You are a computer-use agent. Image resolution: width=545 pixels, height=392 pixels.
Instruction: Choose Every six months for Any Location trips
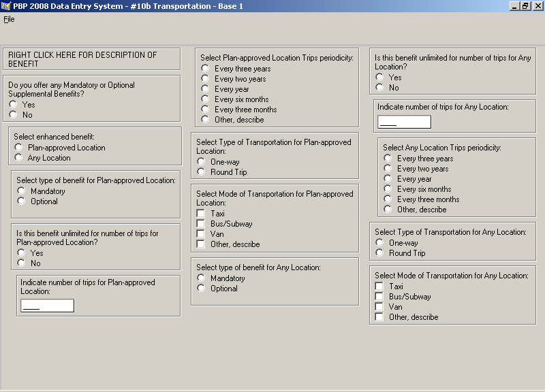click(388, 189)
